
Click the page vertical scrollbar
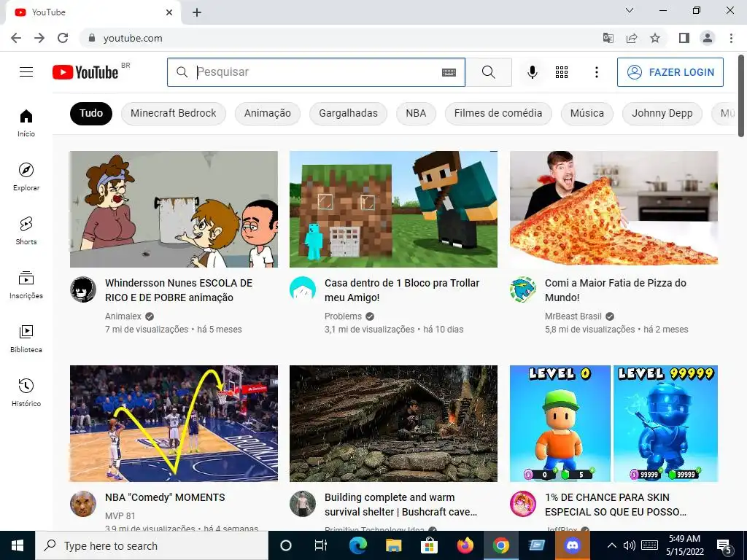pos(741,96)
